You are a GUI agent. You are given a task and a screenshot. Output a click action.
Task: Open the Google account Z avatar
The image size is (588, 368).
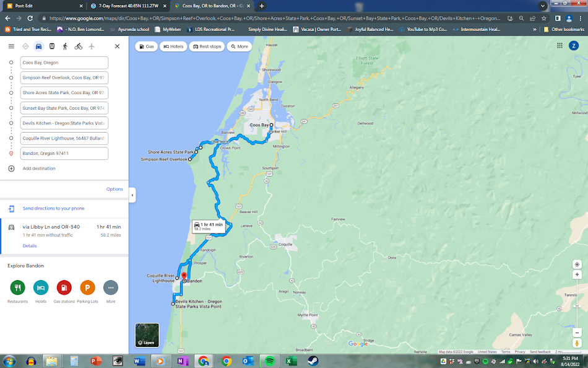click(573, 46)
